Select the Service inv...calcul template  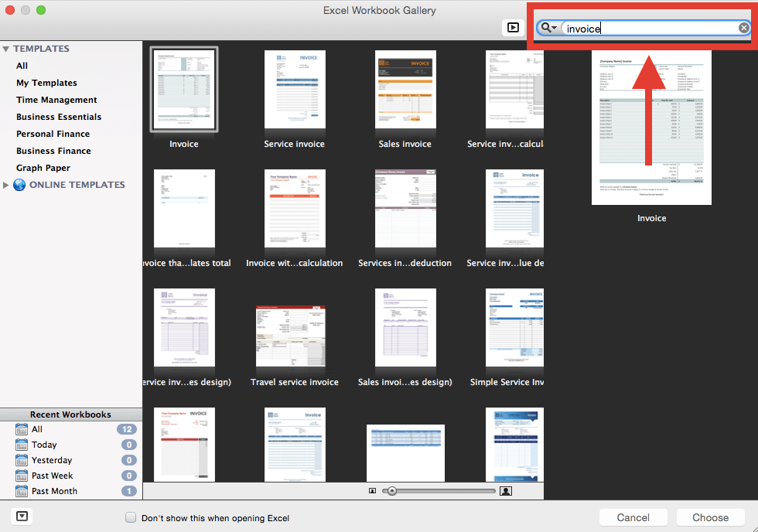pos(514,90)
